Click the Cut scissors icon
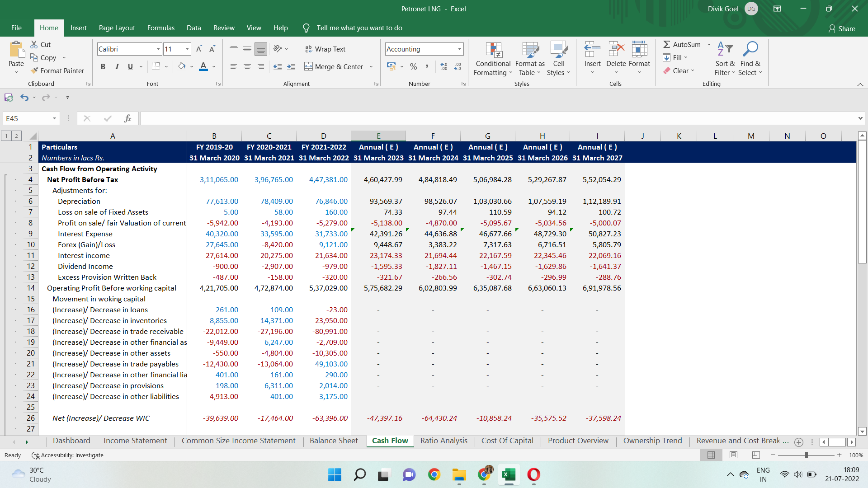Image resolution: width=868 pixels, height=488 pixels. coord(34,44)
